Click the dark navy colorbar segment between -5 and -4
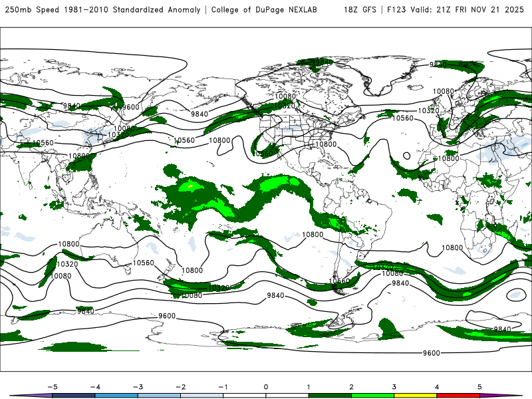The height and width of the screenshot is (399, 532). [x=74, y=396]
